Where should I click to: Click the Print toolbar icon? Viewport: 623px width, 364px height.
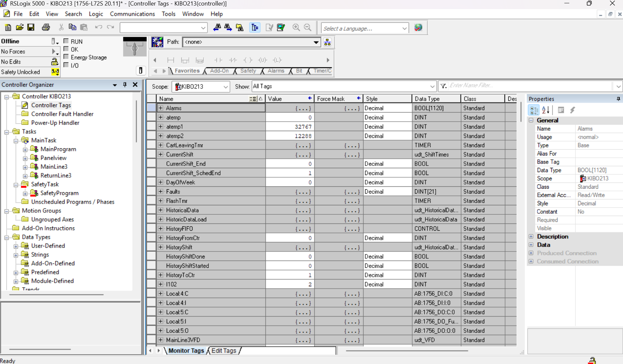click(x=46, y=28)
